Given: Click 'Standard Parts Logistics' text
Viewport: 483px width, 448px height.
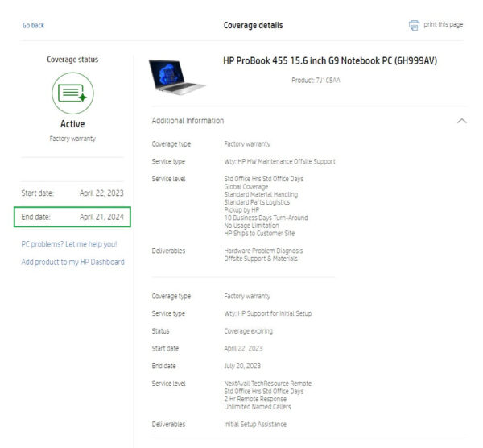Looking at the screenshot, I should (x=257, y=202).
